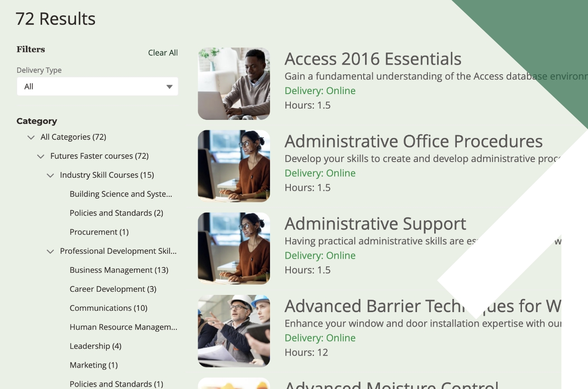588x389 pixels.
Task: Click Administrative Support thumbnail image
Action: pyautogui.click(x=234, y=248)
